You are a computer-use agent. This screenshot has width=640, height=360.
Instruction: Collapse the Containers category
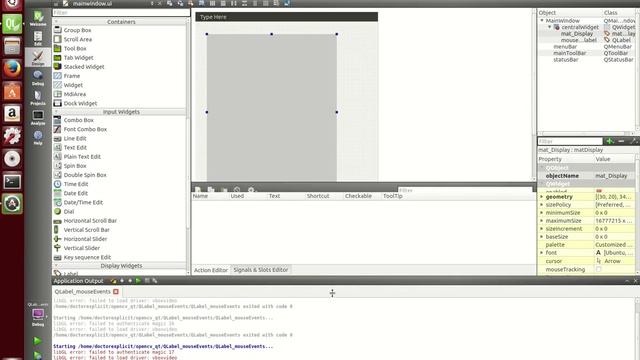pos(56,21)
